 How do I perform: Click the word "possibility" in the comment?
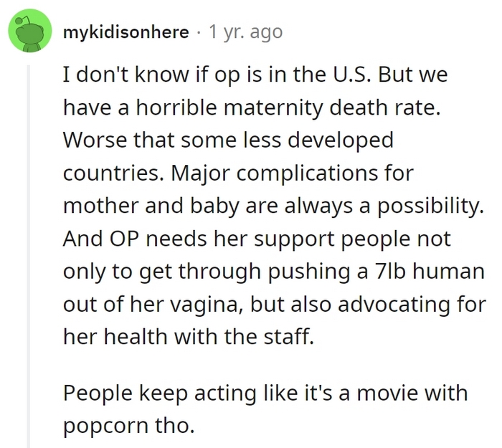coord(430,206)
